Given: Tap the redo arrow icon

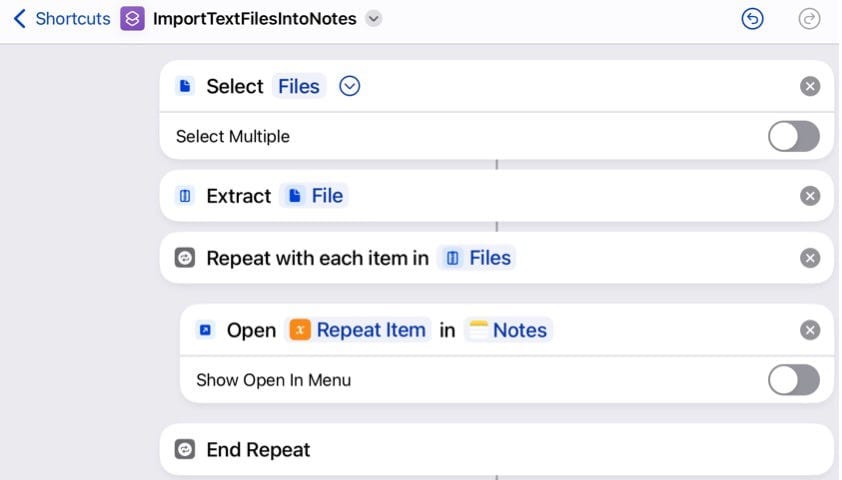Looking at the screenshot, I should [x=809, y=19].
